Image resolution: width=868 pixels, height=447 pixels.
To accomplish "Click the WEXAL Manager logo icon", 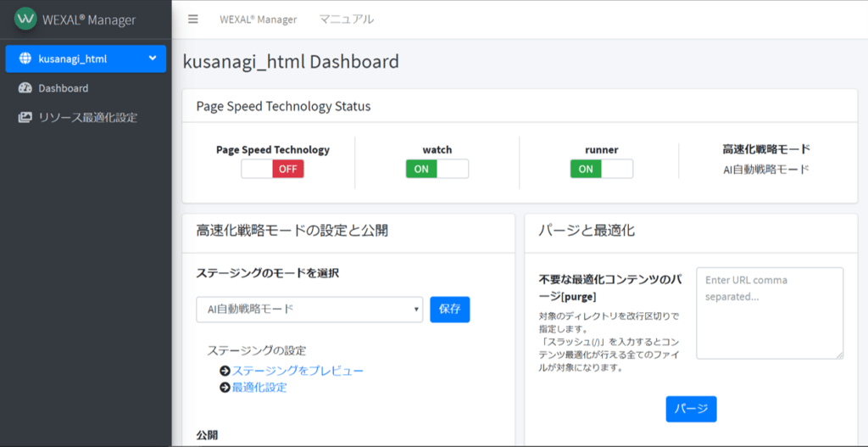I will (25, 19).
